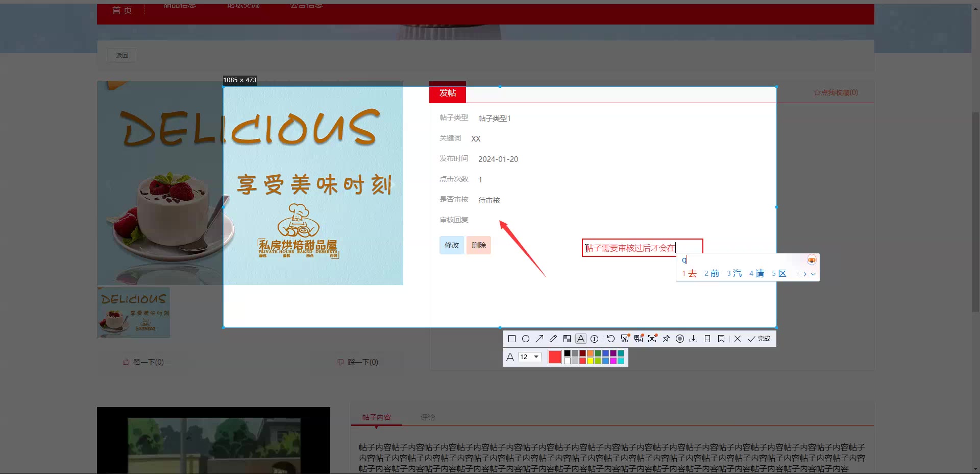Click the send-to-phone icon
Screen dimensions: 980x474
[x=707, y=339]
